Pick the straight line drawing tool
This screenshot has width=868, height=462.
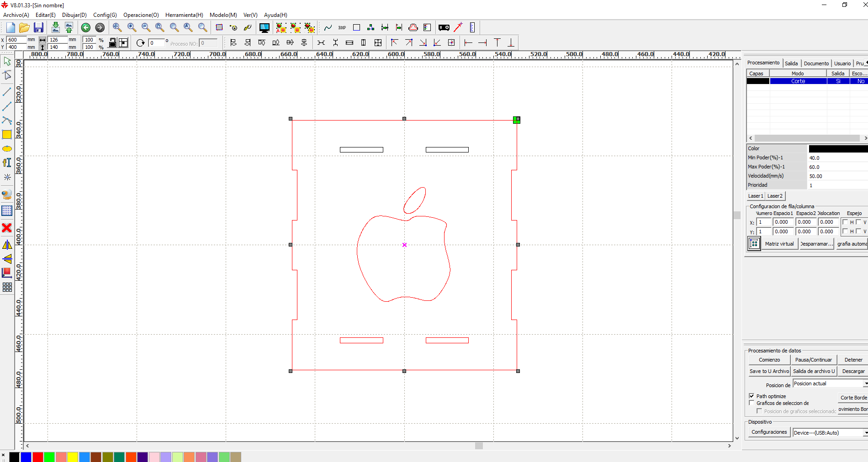point(7,92)
